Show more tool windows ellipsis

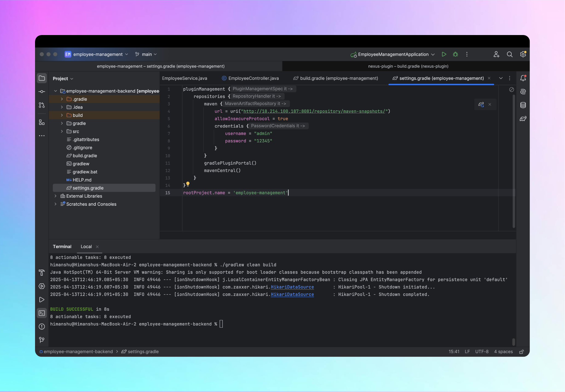click(42, 136)
